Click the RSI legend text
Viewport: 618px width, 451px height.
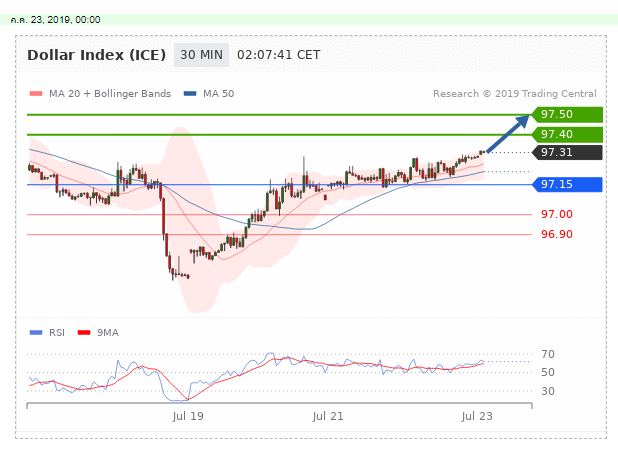57,333
